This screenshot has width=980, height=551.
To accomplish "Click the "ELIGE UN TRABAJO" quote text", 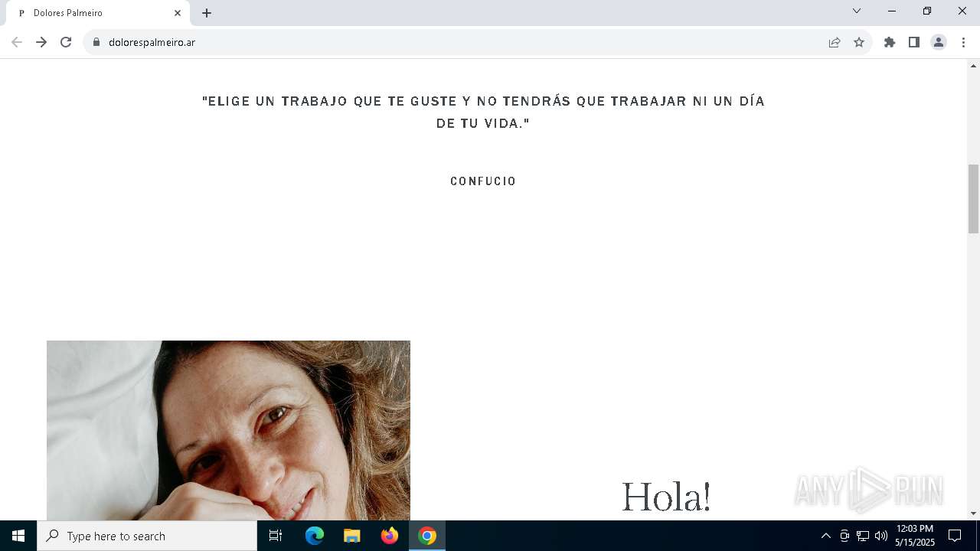I will 483,112.
